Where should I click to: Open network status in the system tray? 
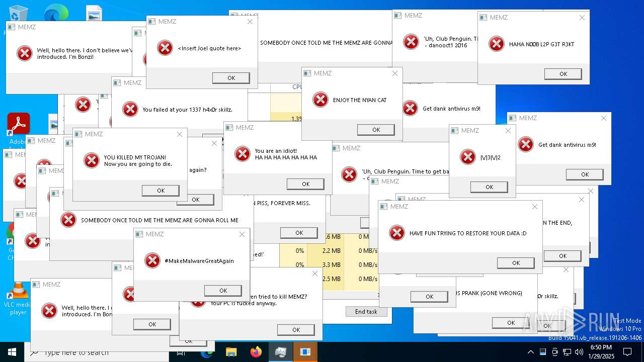(x=567, y=352)
